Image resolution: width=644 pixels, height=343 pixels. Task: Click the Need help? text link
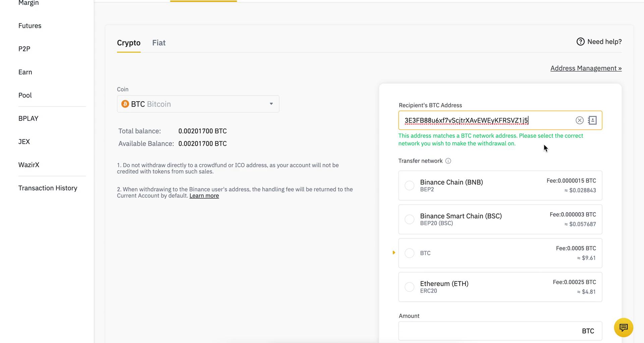(x=604, y=42)
